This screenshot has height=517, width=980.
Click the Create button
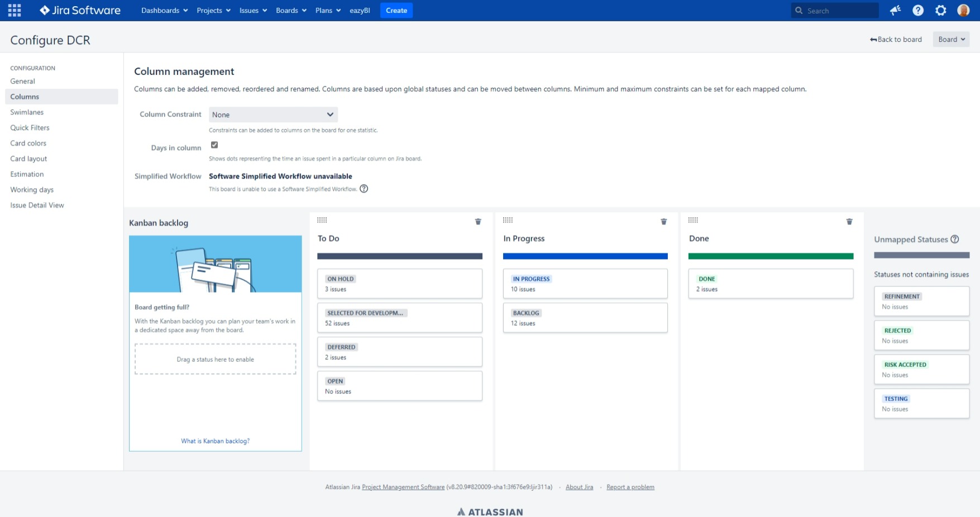click(x=396, y=10)
